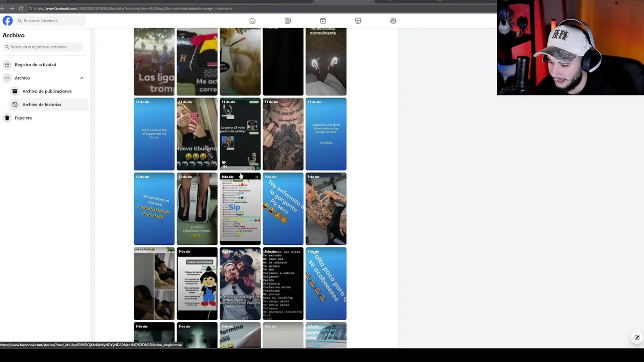Image resolution: width=644 pixels, height=362 pixels.
Task: Click the Archivo de publicaciones box icon
Action: [x=15, y=91]
